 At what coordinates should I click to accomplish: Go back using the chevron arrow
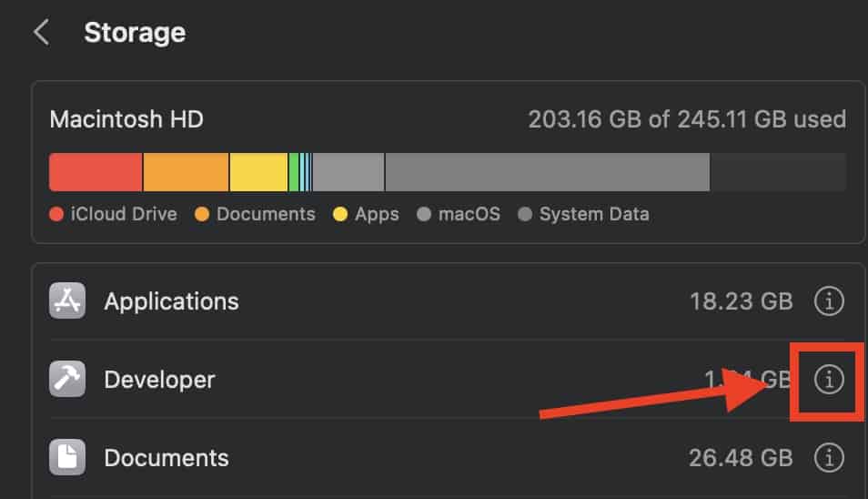pos(40,34)
